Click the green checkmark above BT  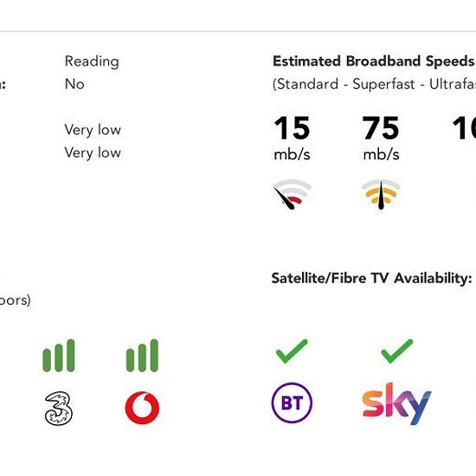click(292, 351)
